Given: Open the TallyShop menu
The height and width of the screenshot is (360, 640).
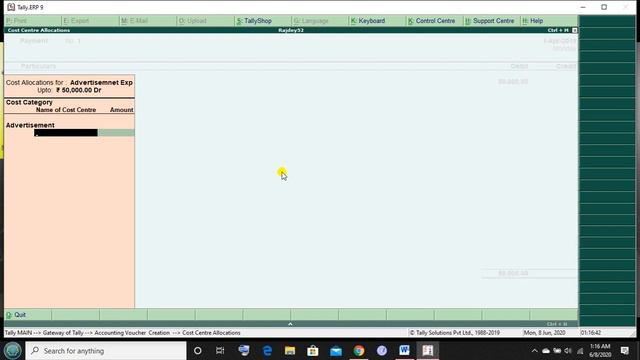Looking at the screenshot, I should 254,21.
